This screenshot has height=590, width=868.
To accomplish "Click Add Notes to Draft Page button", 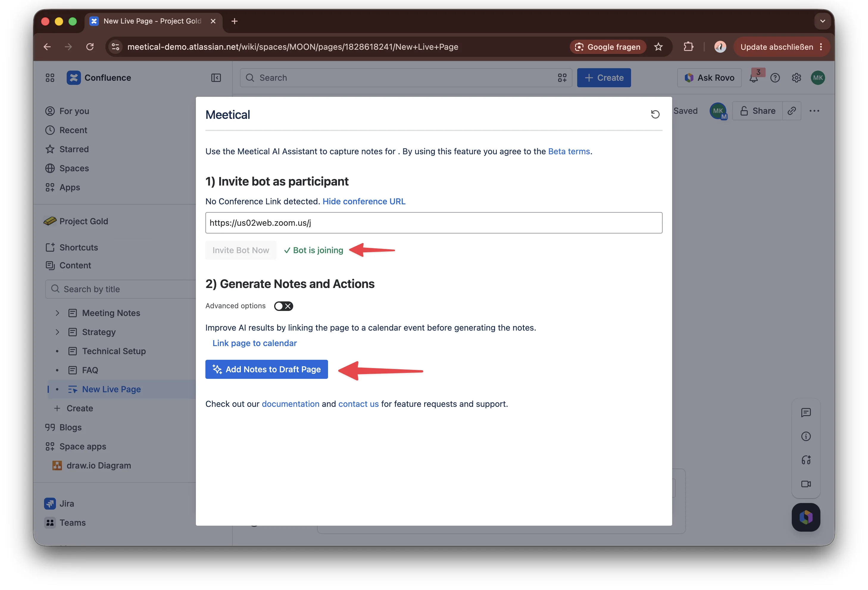I will click(267, 369).
